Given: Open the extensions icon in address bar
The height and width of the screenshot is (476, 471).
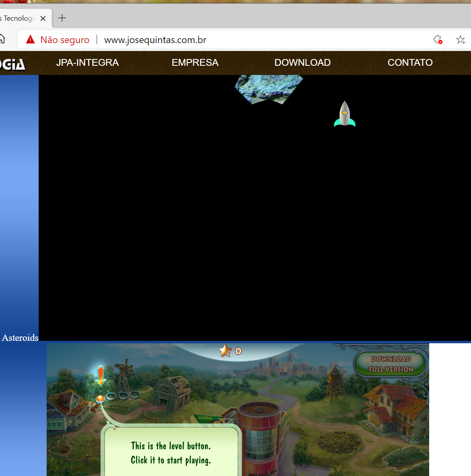Looking at the screenshot, I should (x=438, y=39).
